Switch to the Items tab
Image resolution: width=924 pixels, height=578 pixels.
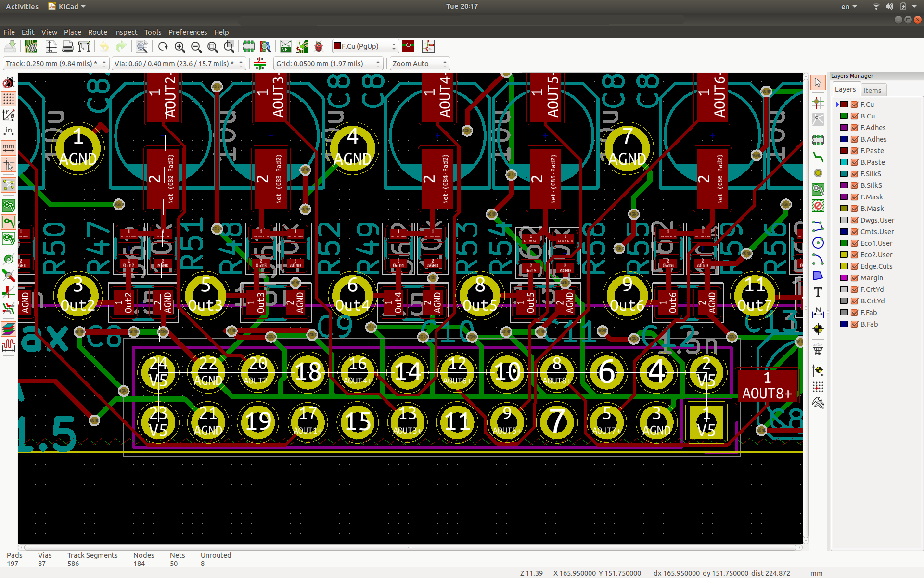pos(872,90)
